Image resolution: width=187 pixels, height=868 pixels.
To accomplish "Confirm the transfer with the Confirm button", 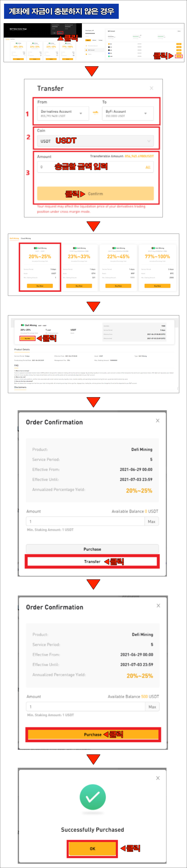I will [x=95, y=194].
